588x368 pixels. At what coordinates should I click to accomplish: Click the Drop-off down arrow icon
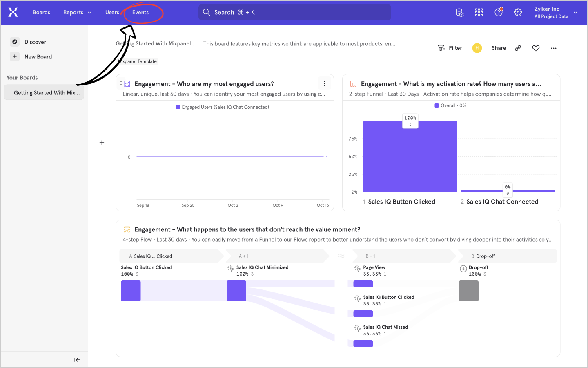463,269
